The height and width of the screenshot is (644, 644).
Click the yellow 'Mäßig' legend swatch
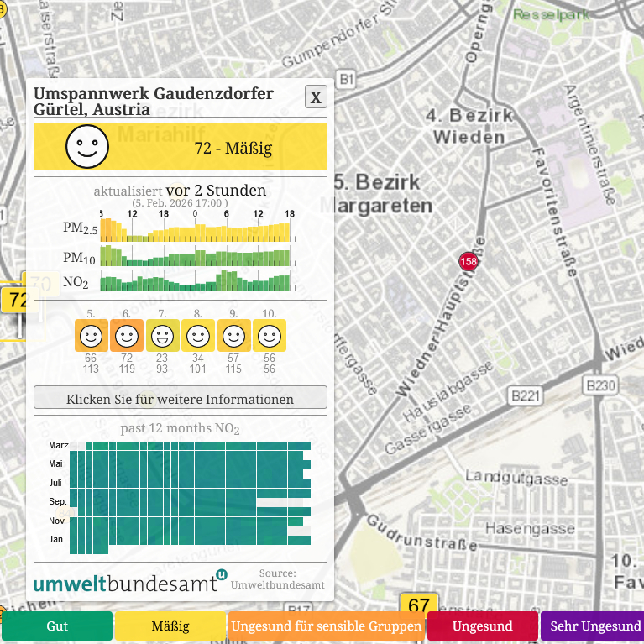(x=170, y=626)
